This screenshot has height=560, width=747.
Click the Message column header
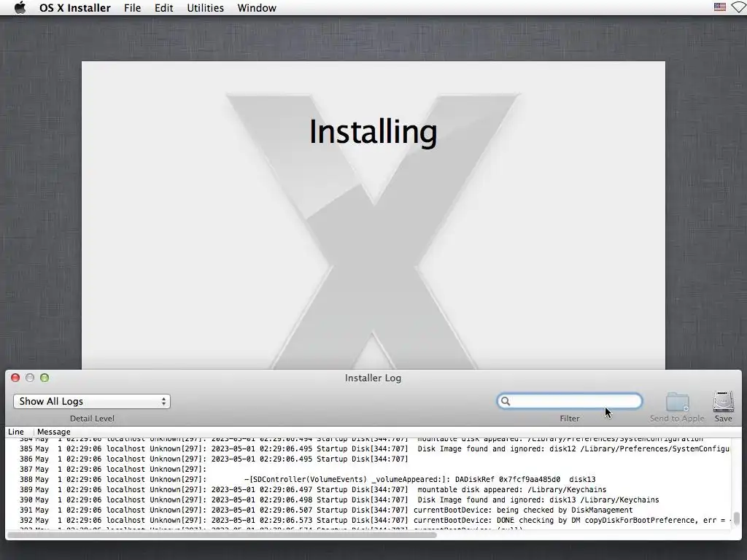click(x=54, y=432)
